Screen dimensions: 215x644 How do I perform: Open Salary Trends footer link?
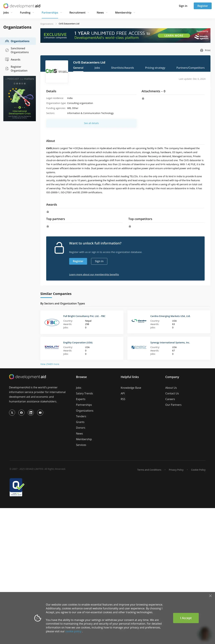click(84, 394)
